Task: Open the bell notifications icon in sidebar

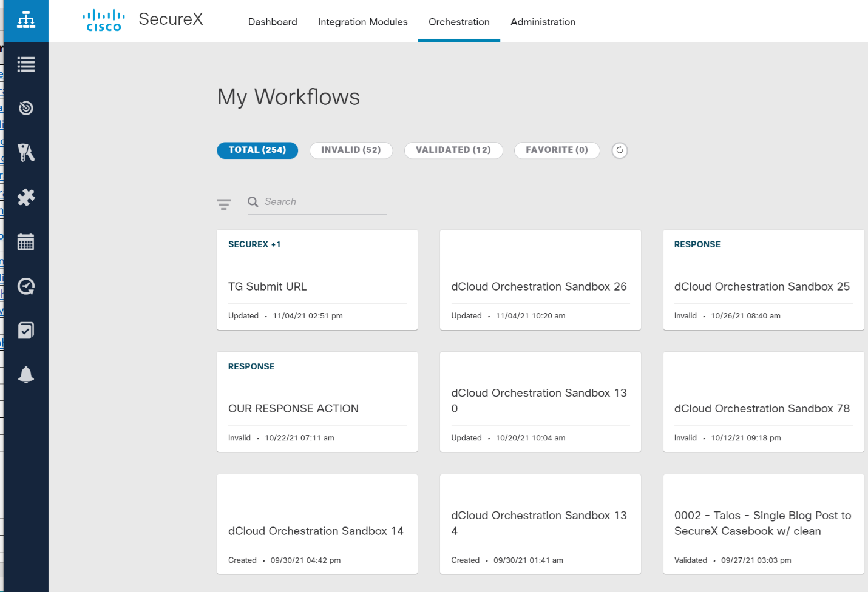Action: [x=26, y=375]
